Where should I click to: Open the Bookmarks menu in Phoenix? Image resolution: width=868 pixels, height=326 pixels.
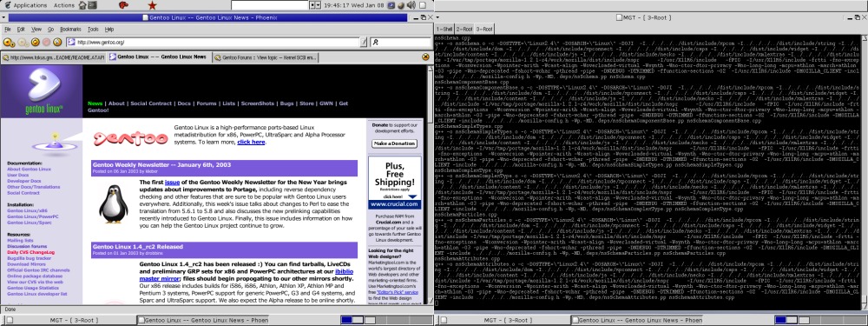70,30
